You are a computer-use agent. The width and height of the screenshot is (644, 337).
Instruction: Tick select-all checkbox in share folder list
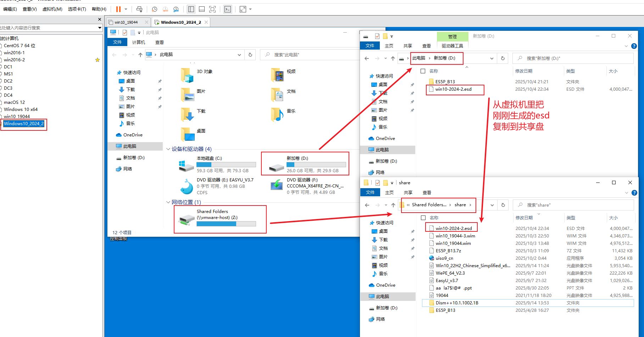[423, 218]
